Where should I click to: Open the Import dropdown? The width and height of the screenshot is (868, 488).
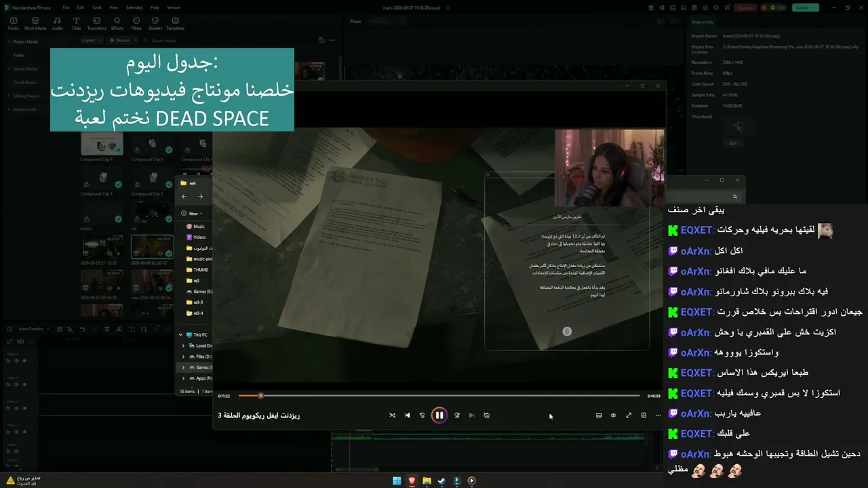[x=91, y=41]
